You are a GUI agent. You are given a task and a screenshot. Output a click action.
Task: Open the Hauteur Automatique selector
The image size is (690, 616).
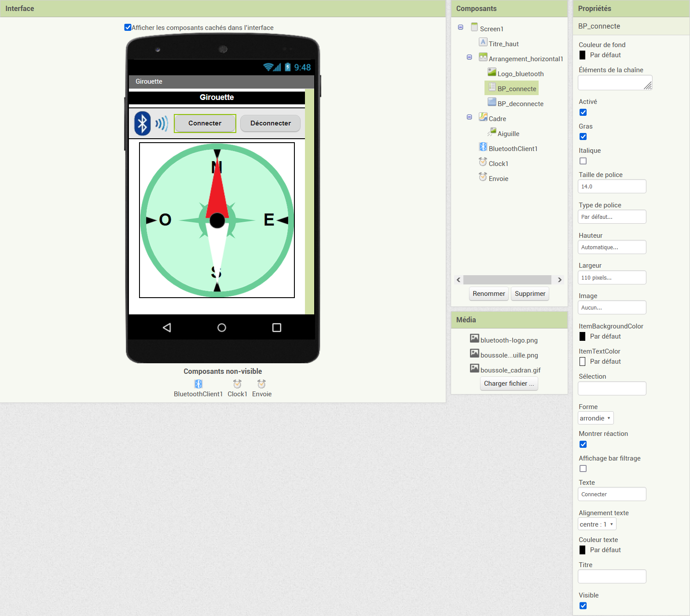(612, 247)
